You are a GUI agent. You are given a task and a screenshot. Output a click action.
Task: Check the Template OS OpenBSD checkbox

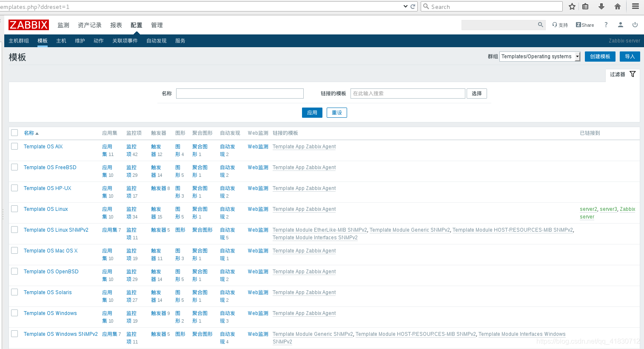pyautogui.click(x=14, y=271)
